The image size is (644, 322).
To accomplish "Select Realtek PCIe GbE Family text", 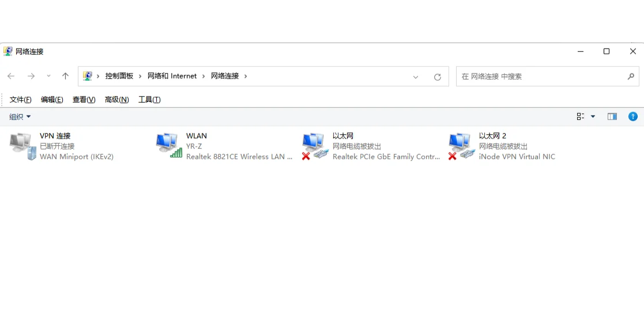I will click(386, 157).
